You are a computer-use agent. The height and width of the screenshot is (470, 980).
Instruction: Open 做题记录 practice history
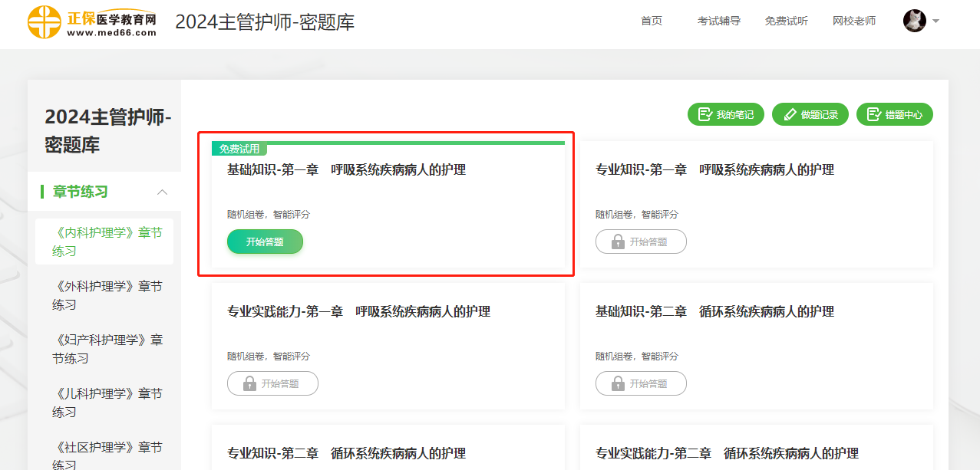(x=810, y=115)
